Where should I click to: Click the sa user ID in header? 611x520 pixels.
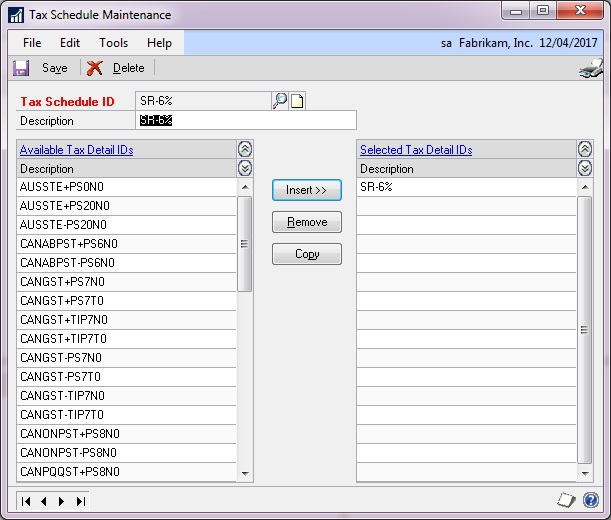[x=446, y=43]
